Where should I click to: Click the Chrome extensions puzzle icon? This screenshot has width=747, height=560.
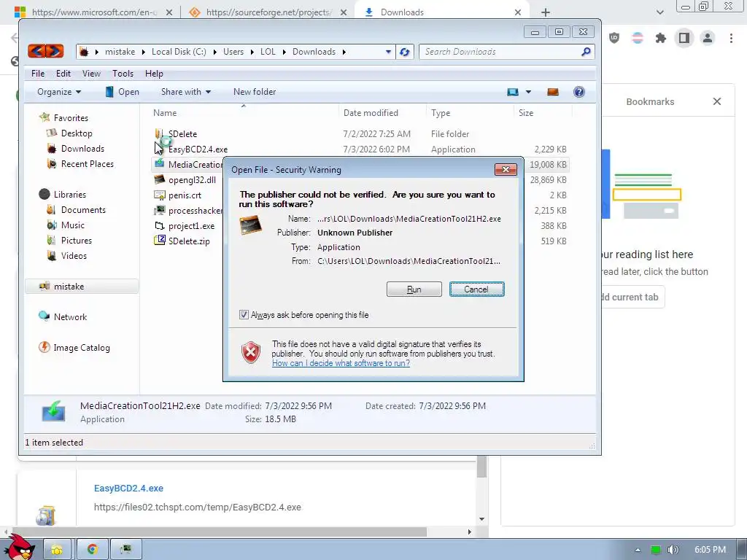[660, 38]
